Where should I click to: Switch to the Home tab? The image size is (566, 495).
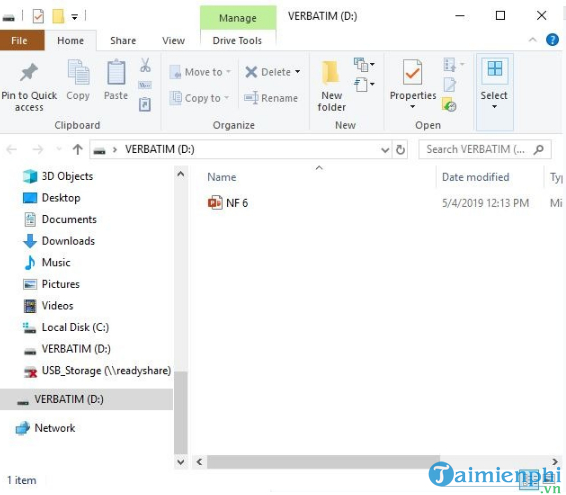coord(70,40)
